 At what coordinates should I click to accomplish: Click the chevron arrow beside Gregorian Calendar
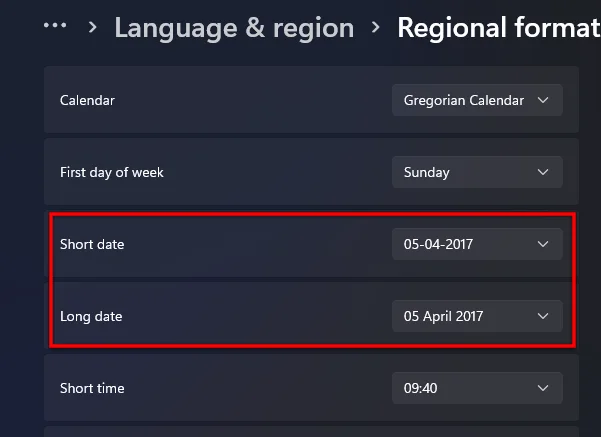pos(543,101)
